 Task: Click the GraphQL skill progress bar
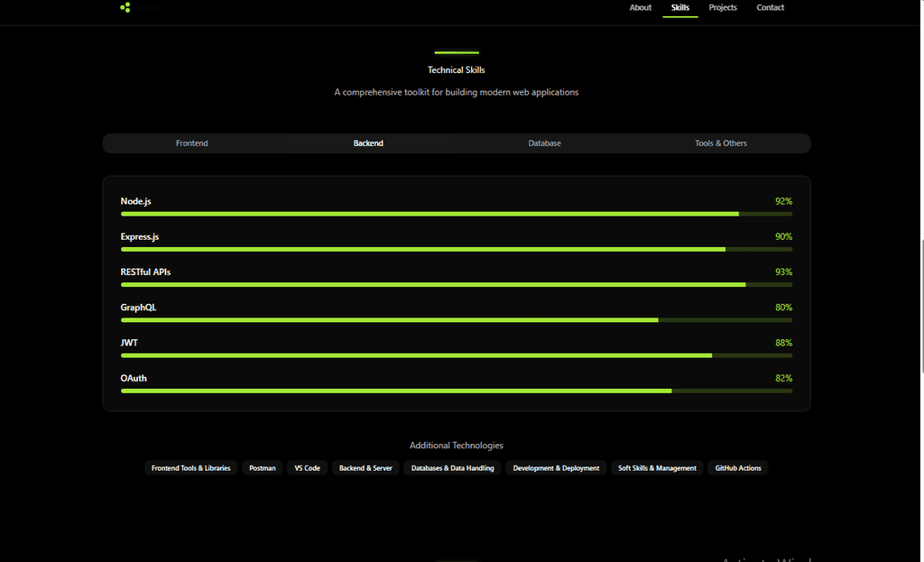pyautogui.click(x=456, y=320)
